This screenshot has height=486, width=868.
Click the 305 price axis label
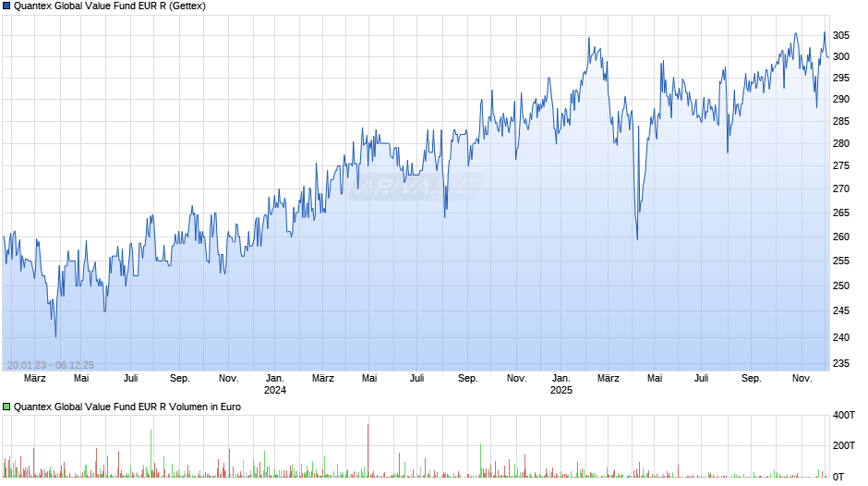click(x=841, y=35)
